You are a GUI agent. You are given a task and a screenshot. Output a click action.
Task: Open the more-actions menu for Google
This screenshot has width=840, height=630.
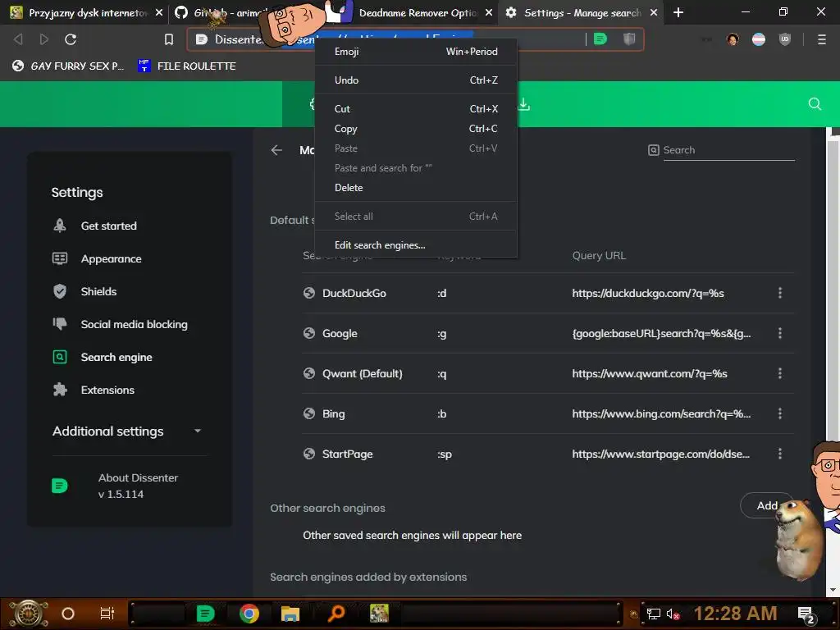tap(779, 333)
